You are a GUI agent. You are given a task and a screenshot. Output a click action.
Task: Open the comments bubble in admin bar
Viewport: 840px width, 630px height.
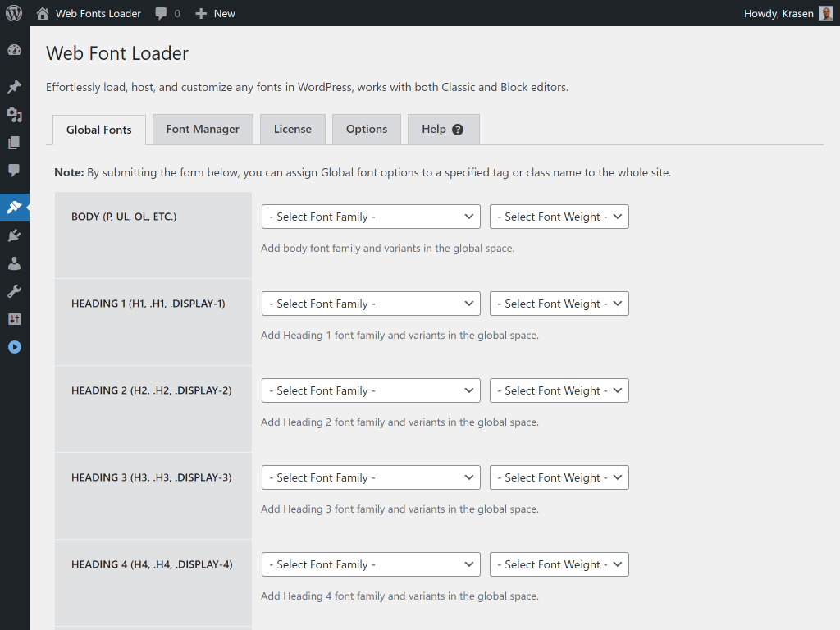161,13
